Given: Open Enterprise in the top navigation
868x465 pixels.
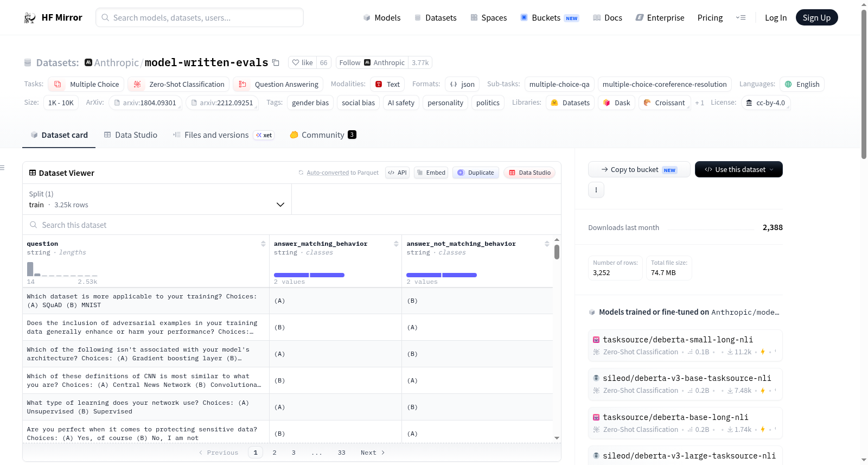Looking at the screenshot, I should tap(660, 18).
